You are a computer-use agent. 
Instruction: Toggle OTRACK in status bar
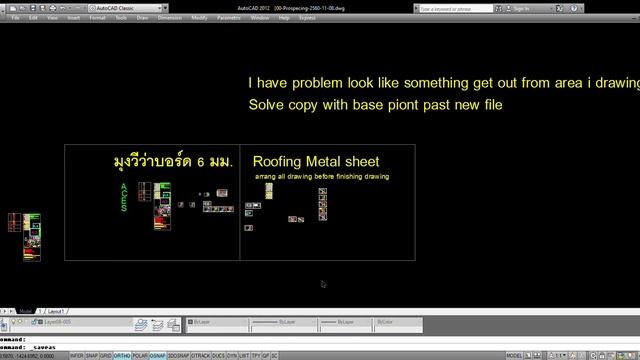(200, 356)
